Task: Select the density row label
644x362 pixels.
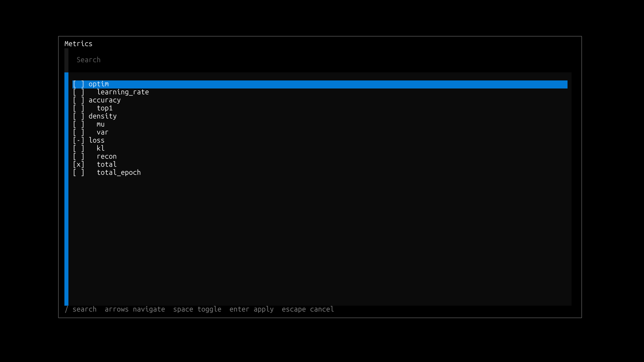Action: [103, 116]
